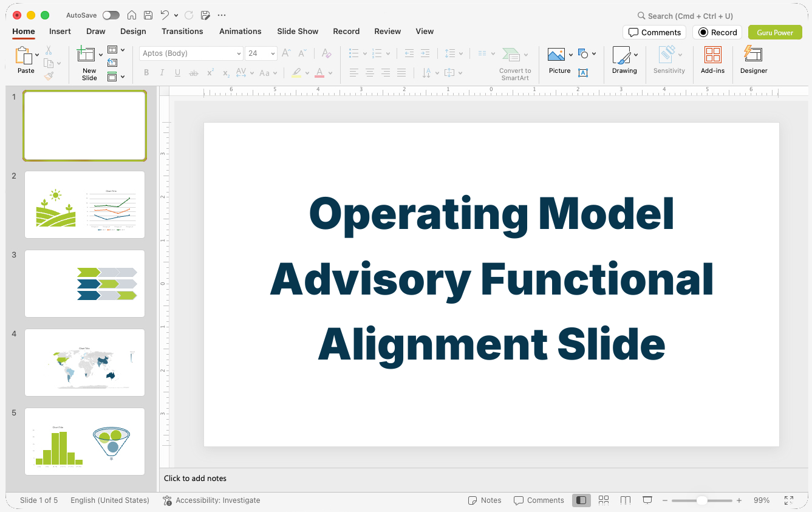Click Decrease Font Size icon
This screenshot has height=512, width=812.
pyautogui.click(x=302, y=53)
